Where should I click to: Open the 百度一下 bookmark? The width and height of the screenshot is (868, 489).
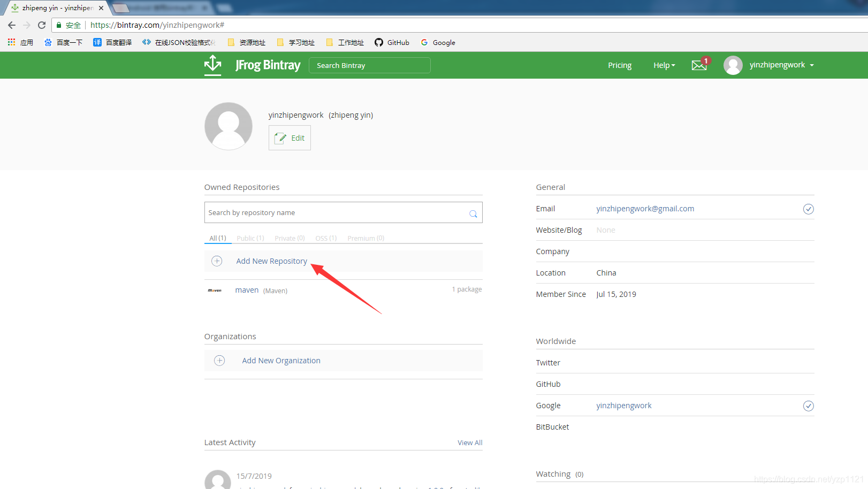64,42
